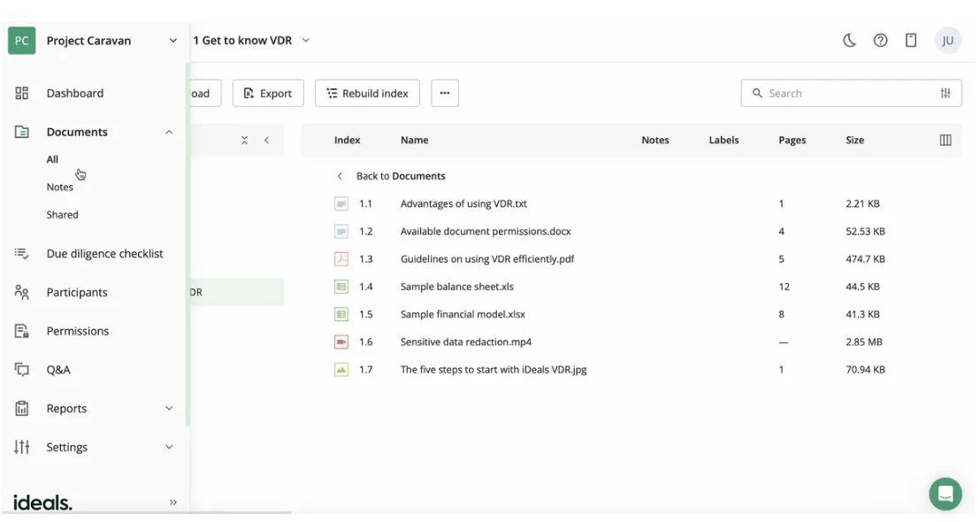980x522 pixels.
Task: Click Back to Documents link
Action: point(401,176)
